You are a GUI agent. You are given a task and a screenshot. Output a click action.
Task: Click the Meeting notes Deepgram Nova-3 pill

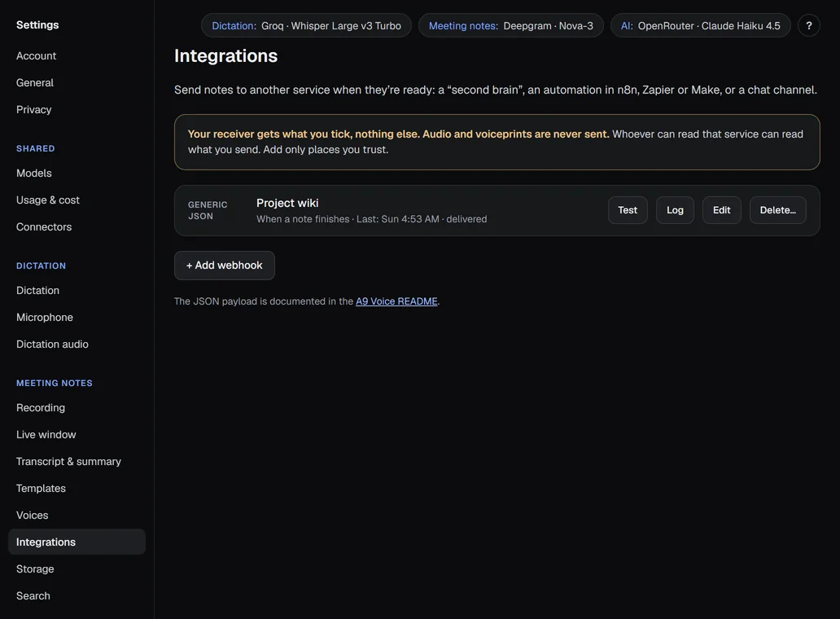[x=510, y=26]
